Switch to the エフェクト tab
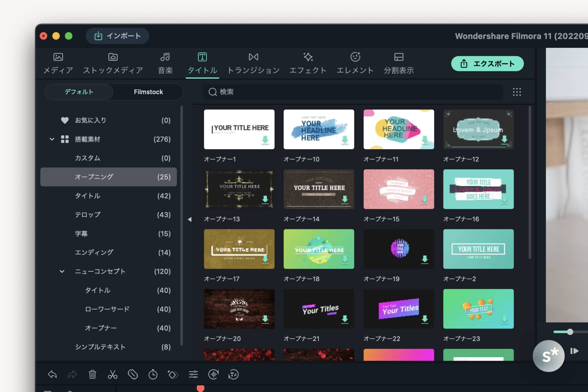Screen dimensions: 588x392 click(308, 64)
